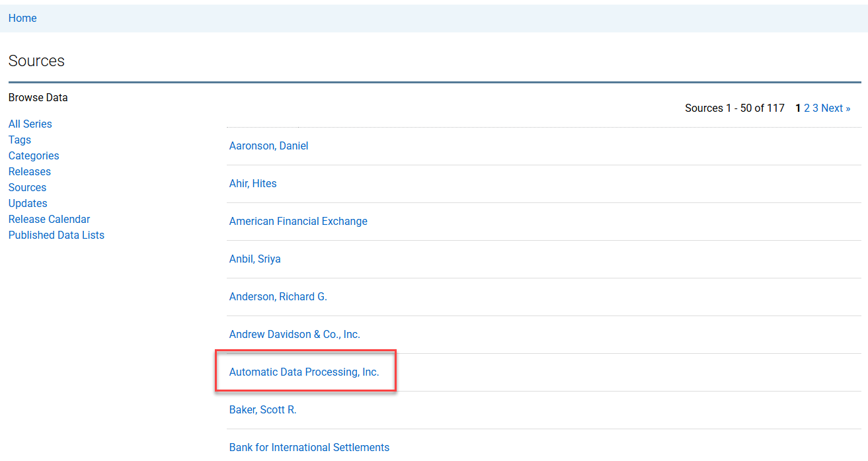Open American Financial Exchange source
This screenshot has height=461, width=868.
tap(298, 222)
